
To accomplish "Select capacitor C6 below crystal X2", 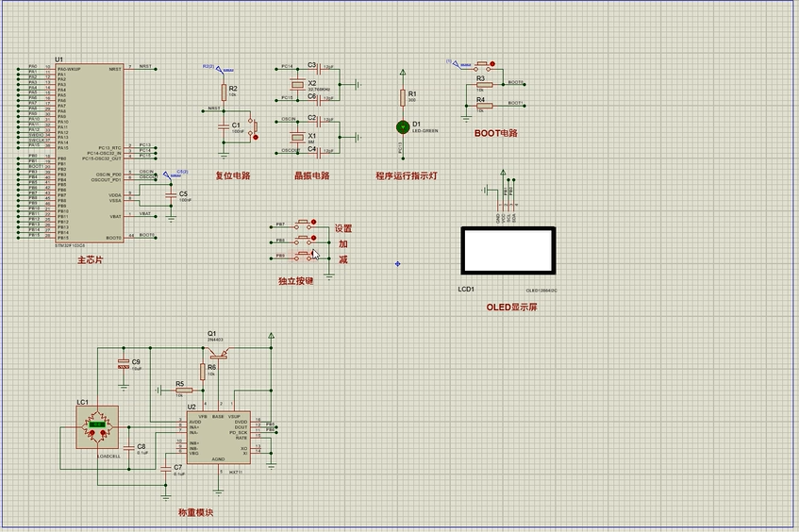I will pos(320,98).
